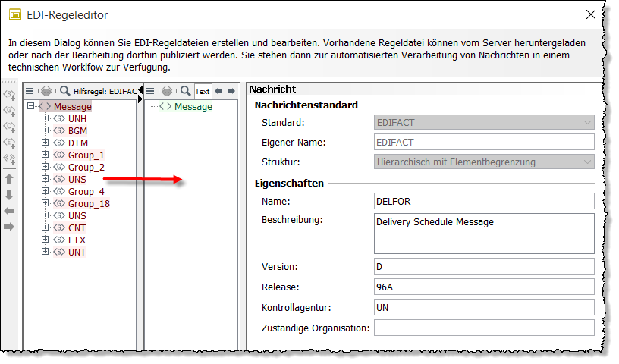The height and width of the screenshot is (364, 619).
Task: Open the hamburger menu of Hilfsregel panel
Action: pyautogui.click(x=30, y=91)
